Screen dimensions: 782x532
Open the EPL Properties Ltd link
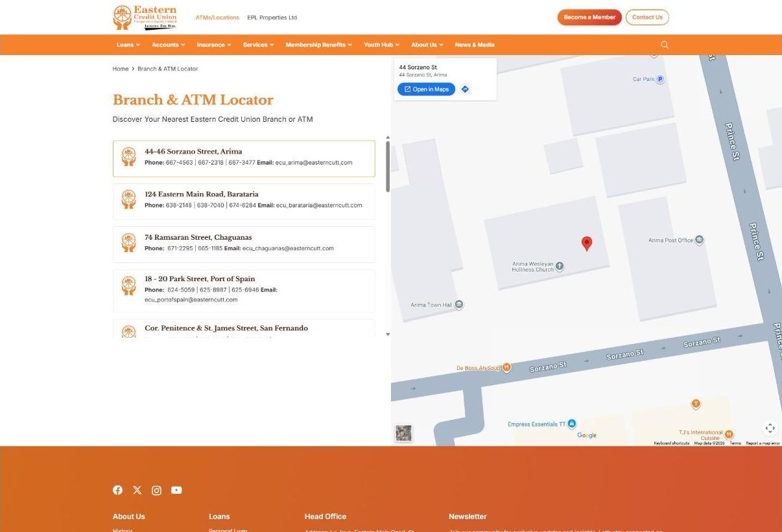point(272,17)
